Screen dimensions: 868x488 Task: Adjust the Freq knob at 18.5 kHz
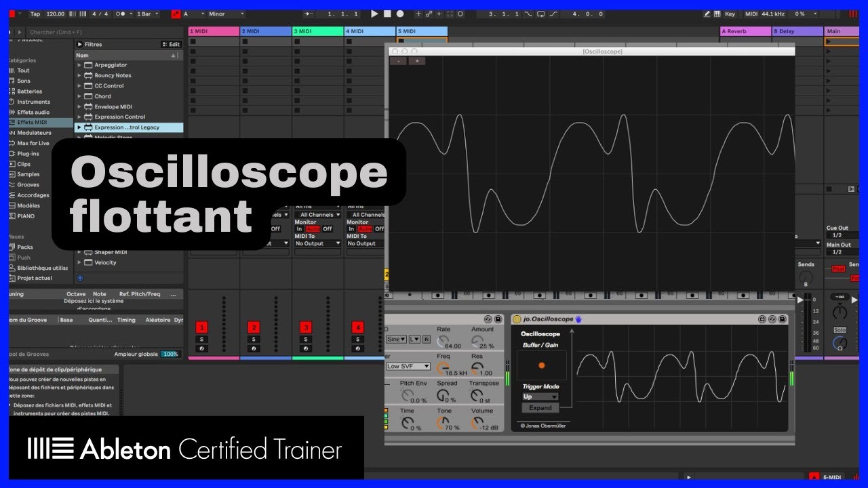click(443, 369)
